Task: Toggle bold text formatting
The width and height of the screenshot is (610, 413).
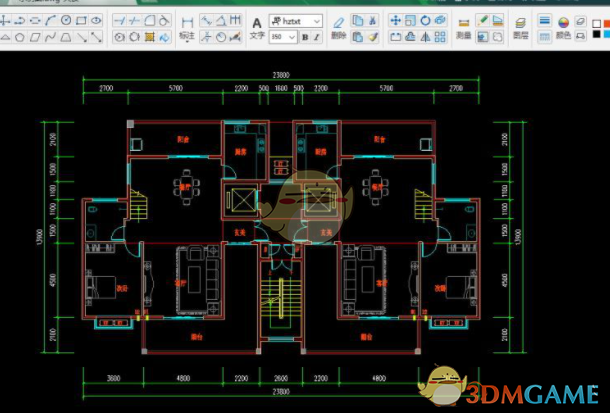Action: 305,37
